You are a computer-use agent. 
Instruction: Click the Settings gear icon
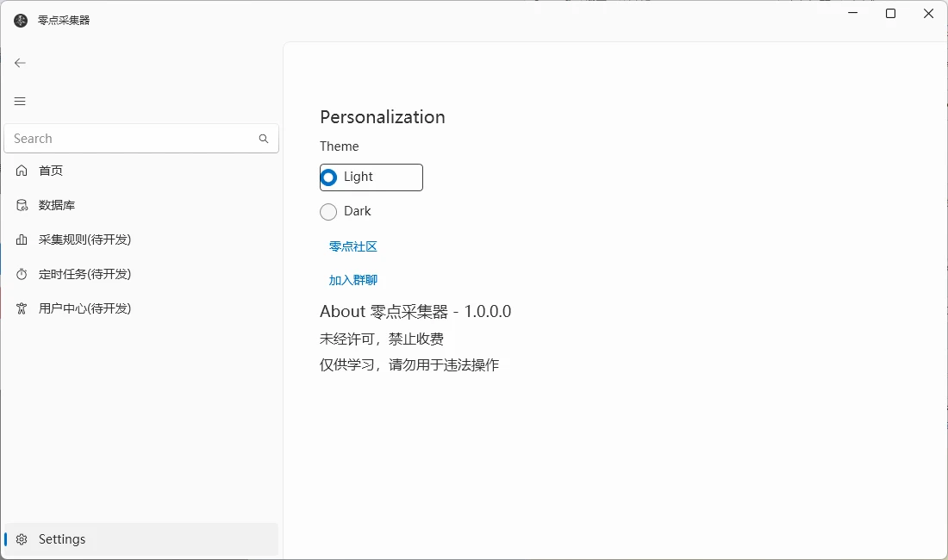click(x=22, y=539)
